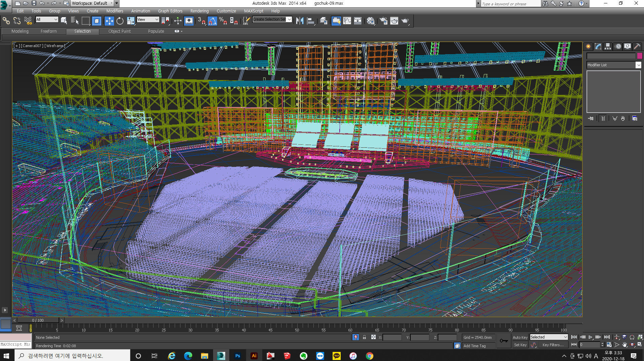Click the Unlink Selection tool

pos(17,21)
